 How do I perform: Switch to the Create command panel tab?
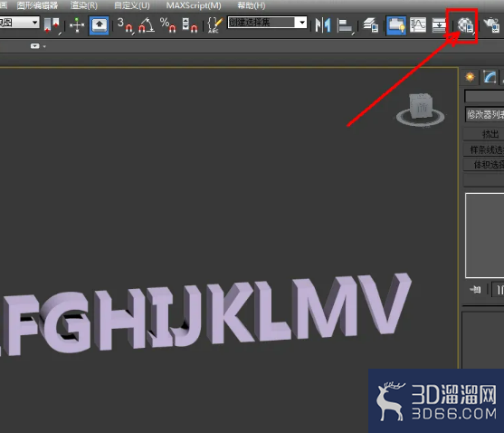click(x=470, y=77)
